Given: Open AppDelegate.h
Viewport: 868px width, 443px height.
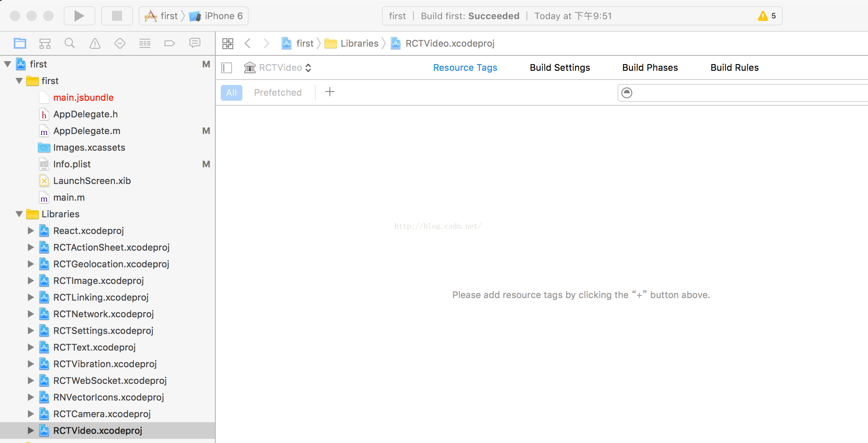Looking at the screenshot, I should click(x=85, y=114).
